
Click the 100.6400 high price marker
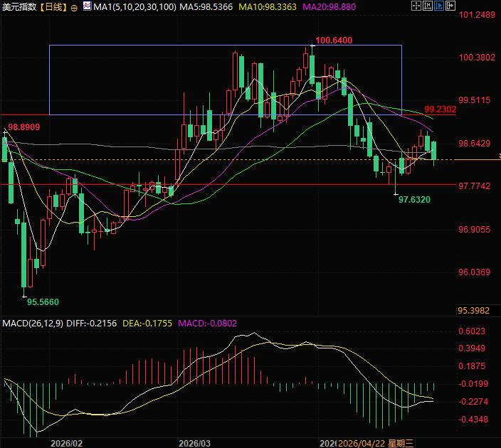pos(333,41)
